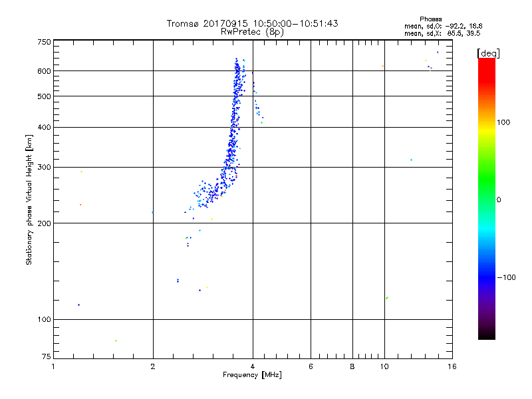Click the x-axis tick label "10"
Screen dimensions: 532x399
(384, 367)
